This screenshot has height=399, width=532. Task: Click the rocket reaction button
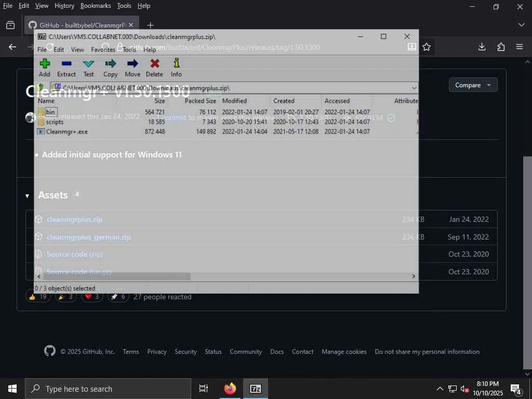coord(118,297)
